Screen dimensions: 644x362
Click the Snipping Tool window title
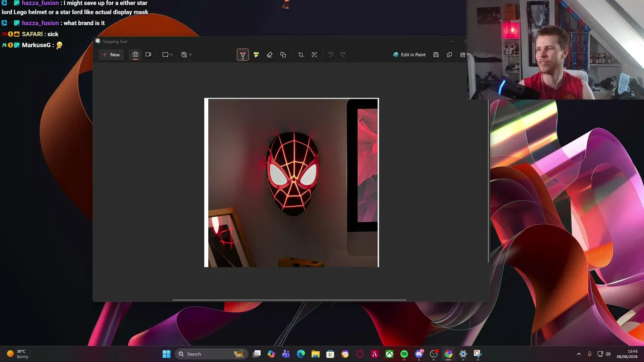[115, 41]
